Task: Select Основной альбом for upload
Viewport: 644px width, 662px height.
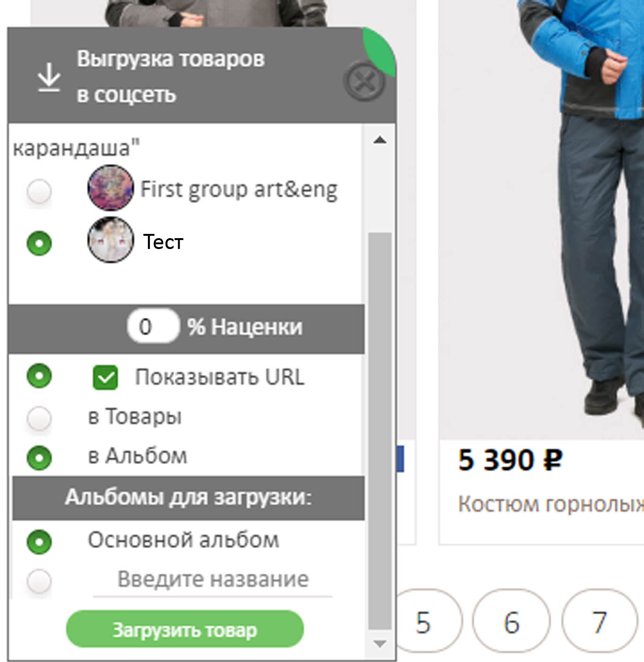Action: (x=39, y=542)
